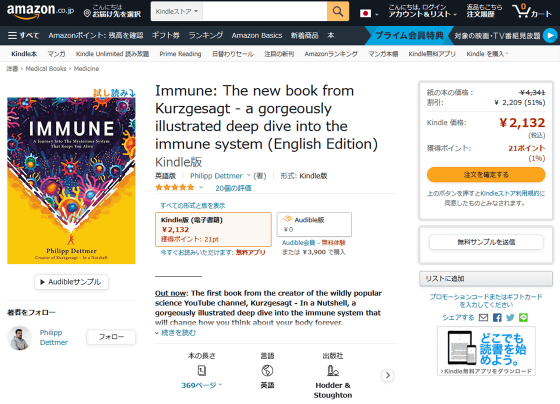Click the orange search magnifier button
The height and width of the screenshot is (404, 560).
click(x=338, y=11)
